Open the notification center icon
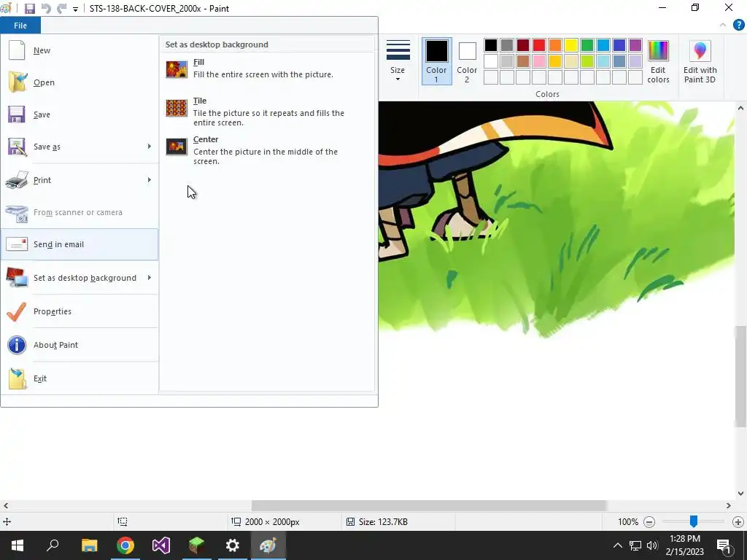The image size is (747, 560). 724,545
